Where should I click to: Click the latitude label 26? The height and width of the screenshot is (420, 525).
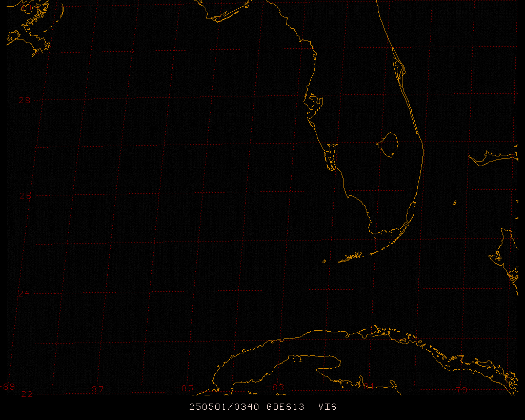(25, 196)
